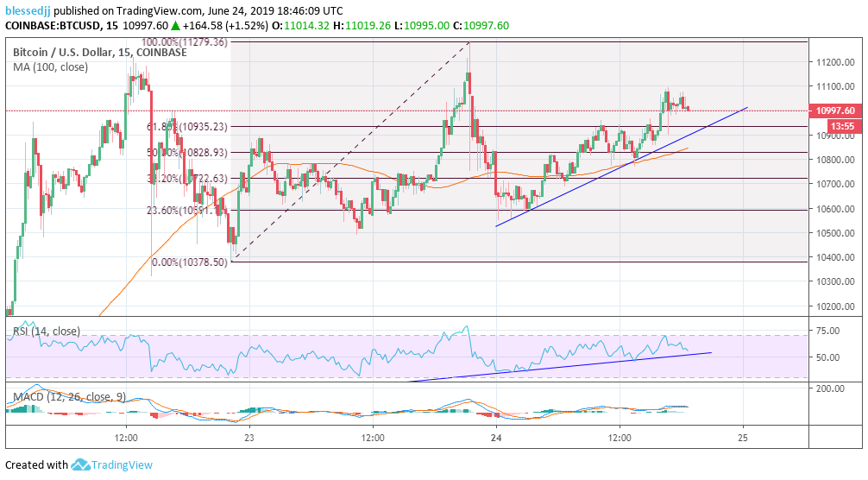Click the 75.00 RSI axis label
The image size is (868, 480).
[x=828, y=331]
